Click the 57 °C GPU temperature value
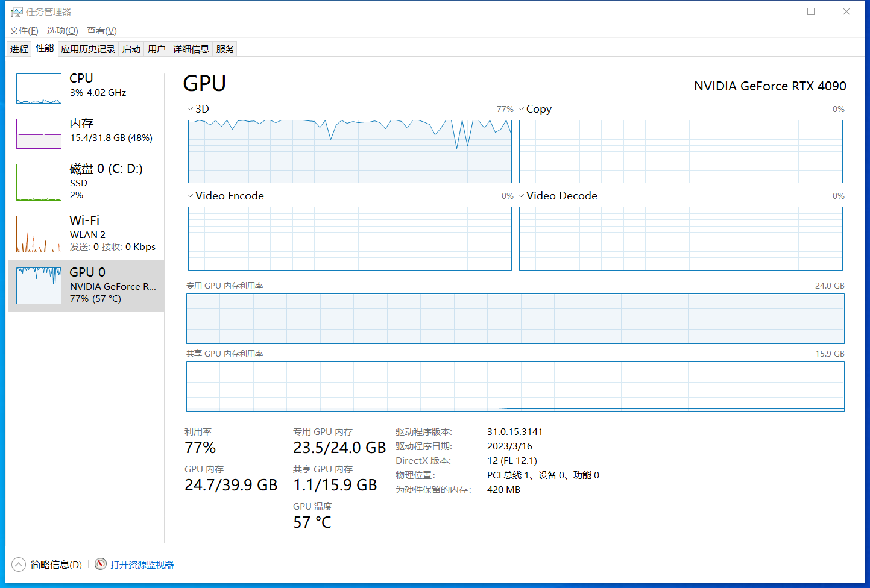Image resolution: width=870 pixels, height=588 pixels. [312, 522]
